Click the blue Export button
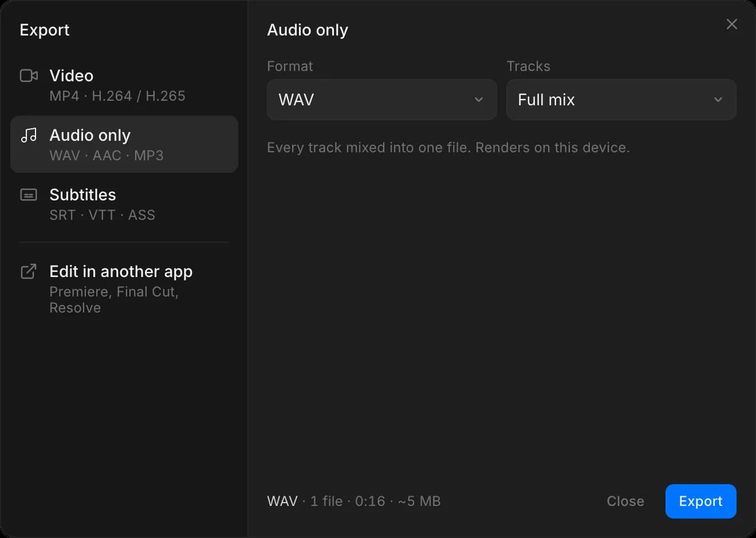 [700, 501]
